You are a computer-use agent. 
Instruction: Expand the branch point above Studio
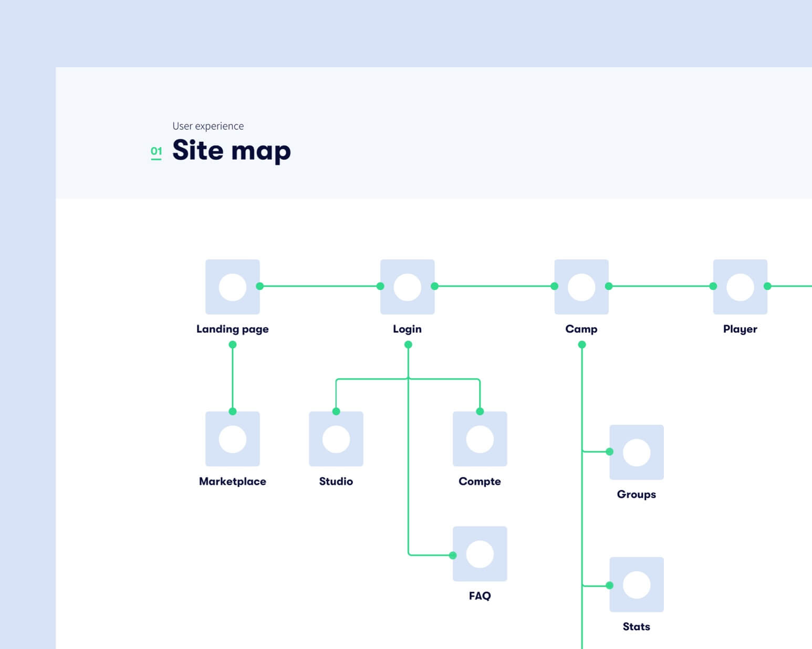336,412
